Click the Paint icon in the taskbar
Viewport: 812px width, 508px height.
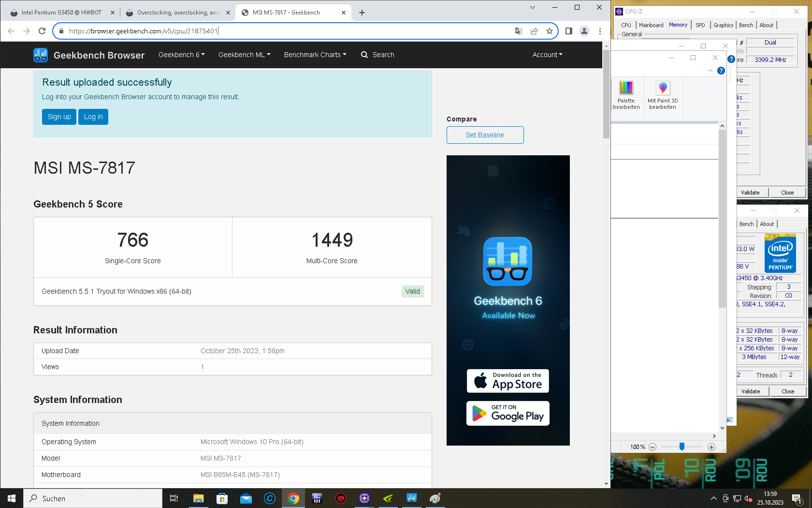435,498
